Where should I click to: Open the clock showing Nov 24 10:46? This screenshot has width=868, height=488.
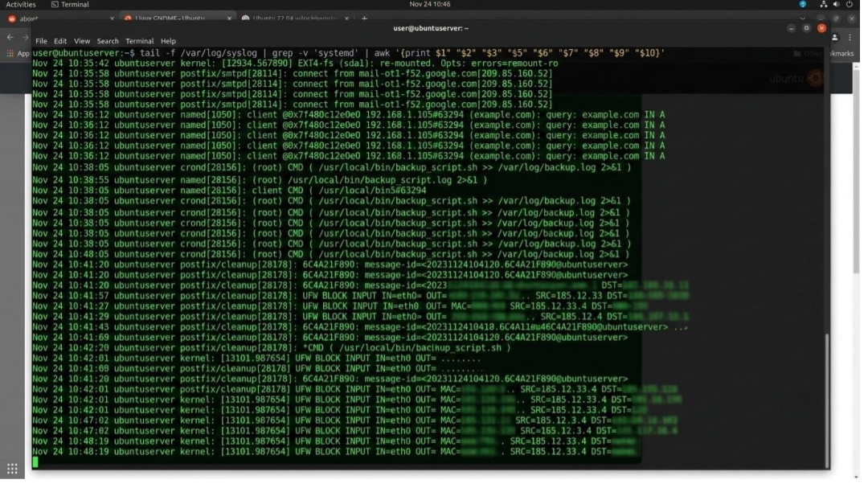point(429,5)
